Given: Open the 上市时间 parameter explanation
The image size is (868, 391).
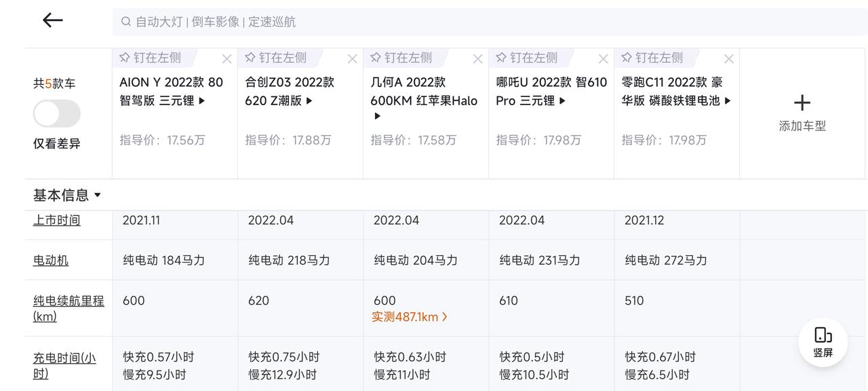Looking at the screenshot, I should click(x=56, y=221).
